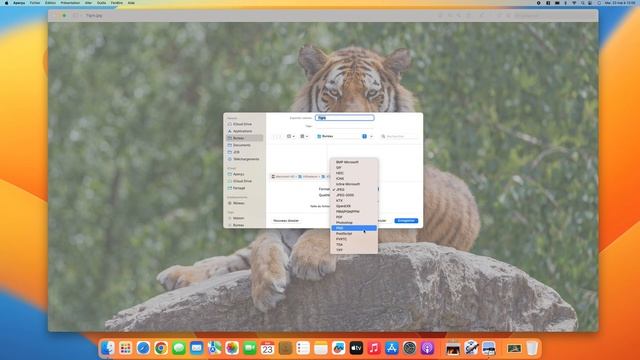The height and width of the screenshot is (360, 640).
Task: Open Apple TV from the Dock
Action: click(x=356, y=348)
